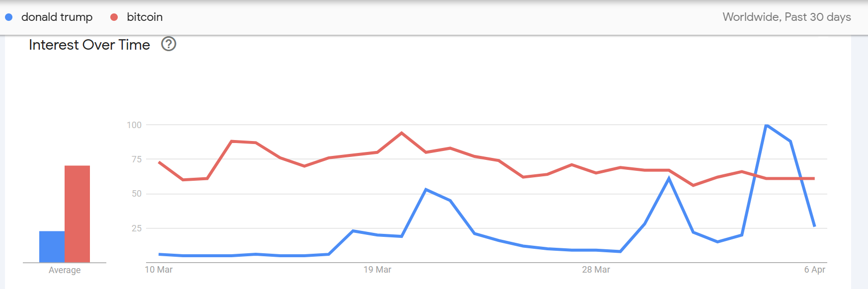Click the red dot next to bitcoin
868x289 pixels.
(114, 17)
